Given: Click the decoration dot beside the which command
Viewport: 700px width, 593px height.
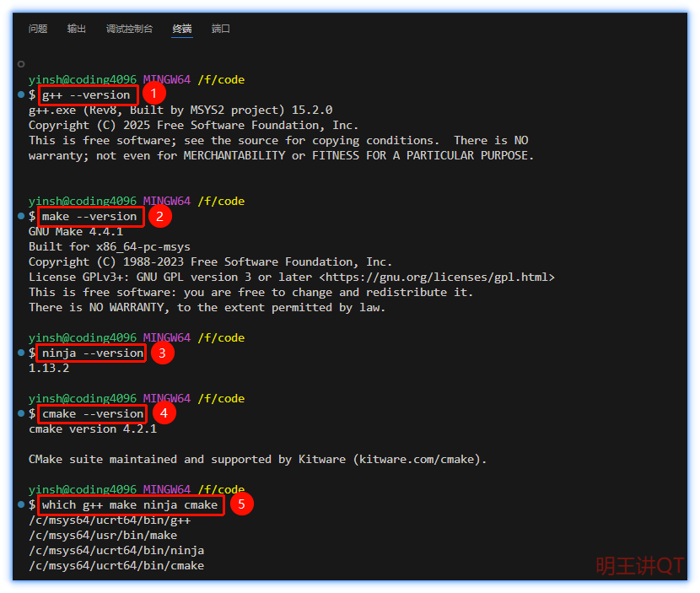Looking at the screenshot, I should (20, 504).
